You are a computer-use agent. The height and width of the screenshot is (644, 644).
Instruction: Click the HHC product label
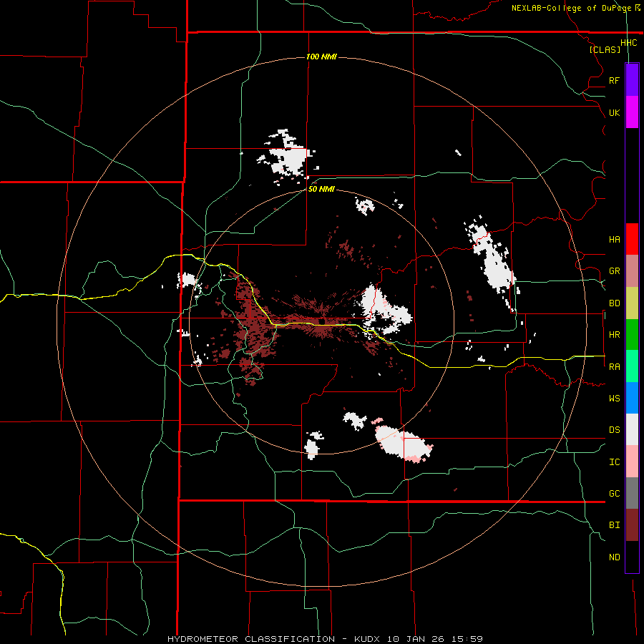628,43
